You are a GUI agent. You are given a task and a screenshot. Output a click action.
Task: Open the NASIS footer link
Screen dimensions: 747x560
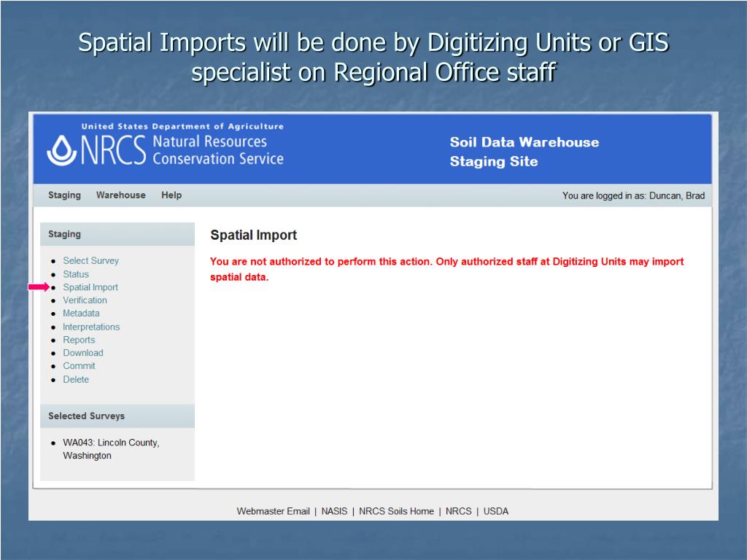pyautogui.click(x=334, y=511)
